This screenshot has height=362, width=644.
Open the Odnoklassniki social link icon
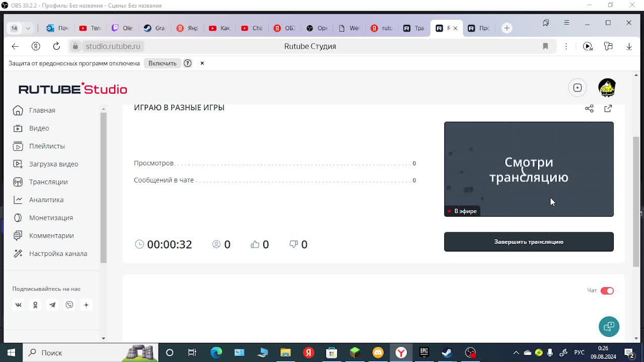click(35, 305)
